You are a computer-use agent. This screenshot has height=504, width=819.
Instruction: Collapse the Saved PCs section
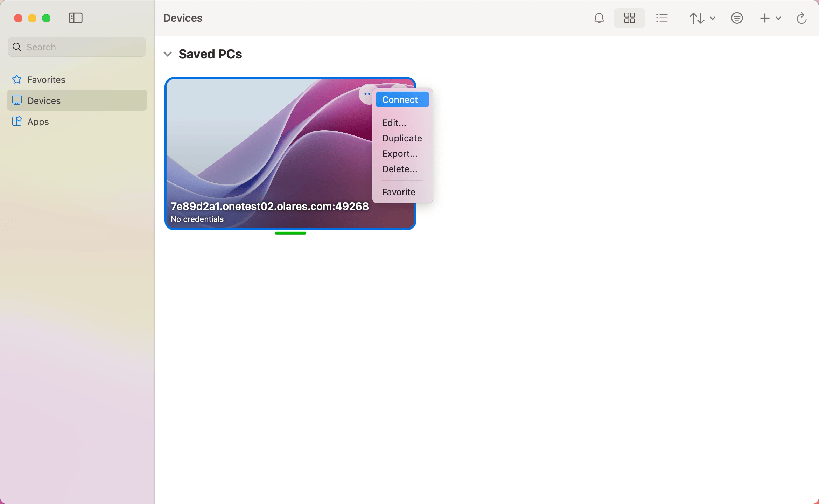(x=168, y=54)
